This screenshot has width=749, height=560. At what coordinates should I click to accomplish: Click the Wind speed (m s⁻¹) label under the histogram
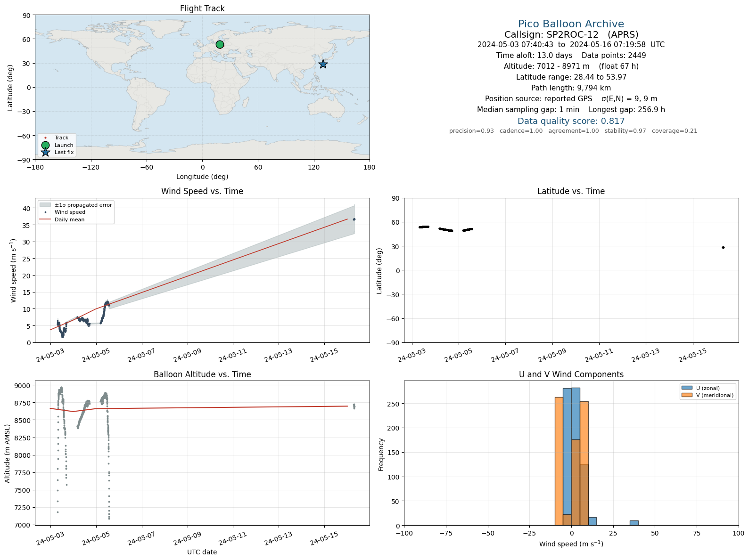pyautogui.click(x=571, y=544)
